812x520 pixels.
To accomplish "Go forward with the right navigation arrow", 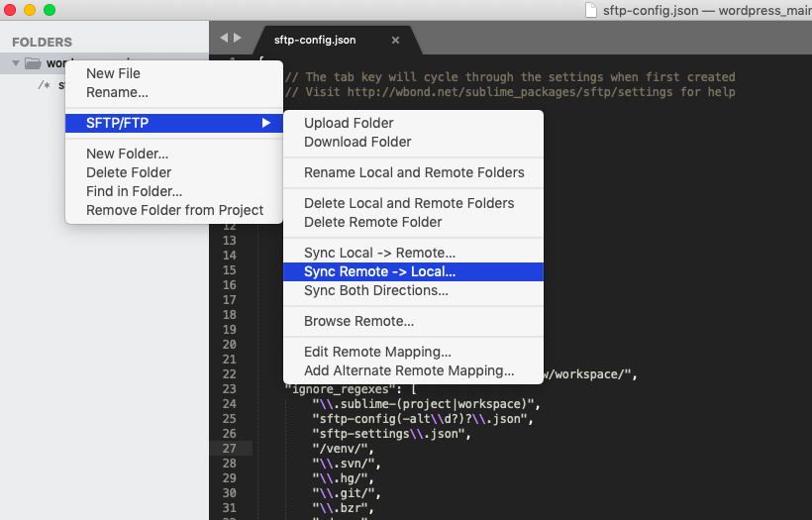I will point(237,38).
